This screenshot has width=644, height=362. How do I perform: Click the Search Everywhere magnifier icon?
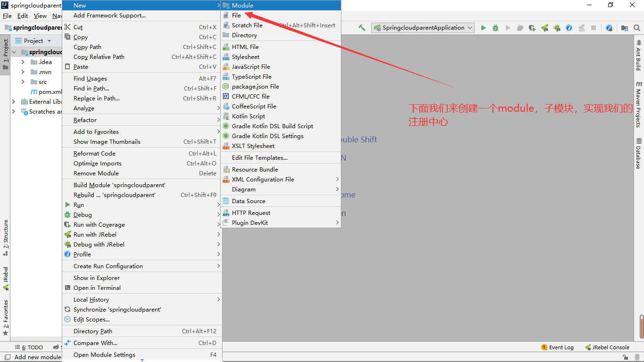click(x=637, y=28)
